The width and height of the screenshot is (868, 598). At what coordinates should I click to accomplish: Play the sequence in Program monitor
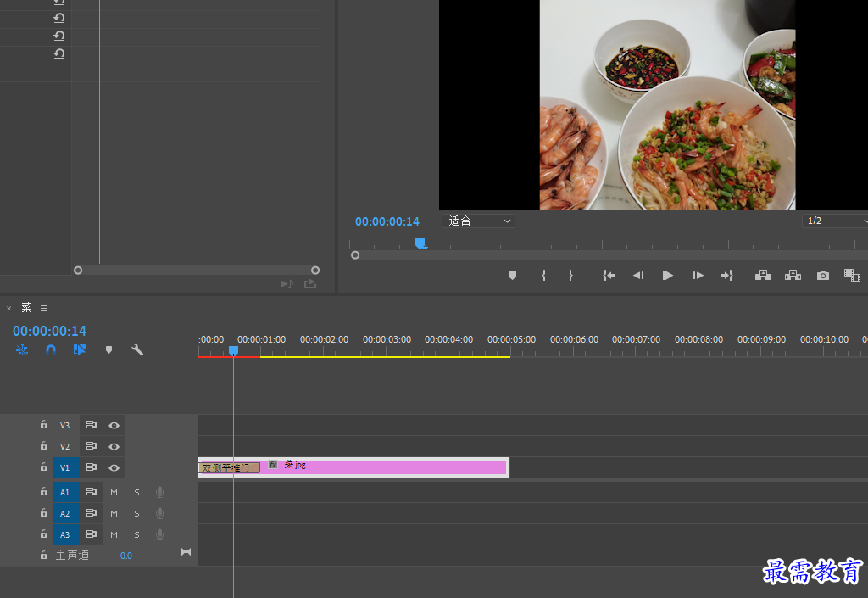coord(668,275)
